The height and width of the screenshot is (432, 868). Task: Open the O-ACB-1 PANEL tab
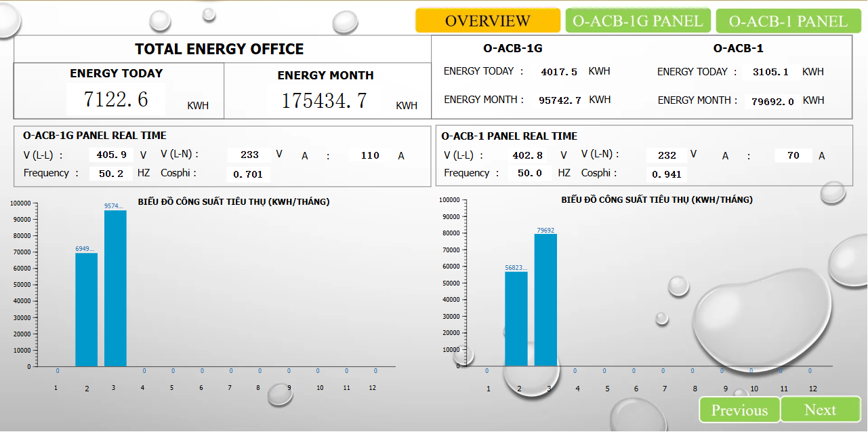click(x=788, y=21)
